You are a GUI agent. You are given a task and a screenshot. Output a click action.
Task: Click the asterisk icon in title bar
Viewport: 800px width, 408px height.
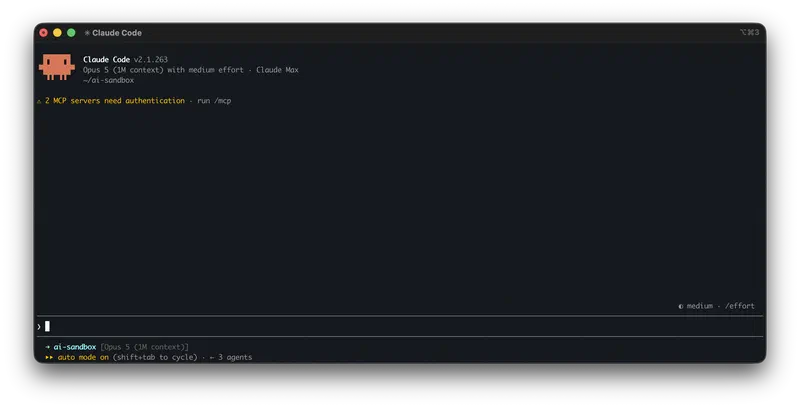pyautogui.click(x=87, y=33)
